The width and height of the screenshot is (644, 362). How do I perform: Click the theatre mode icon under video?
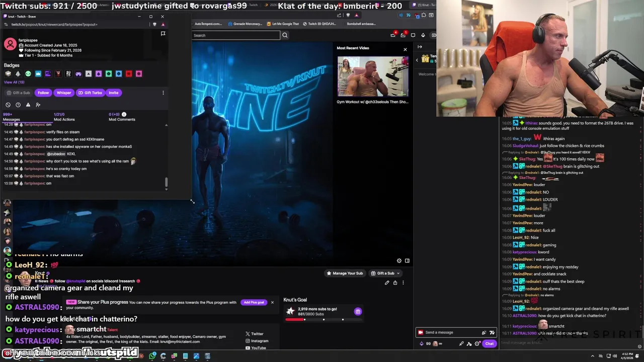407,260
